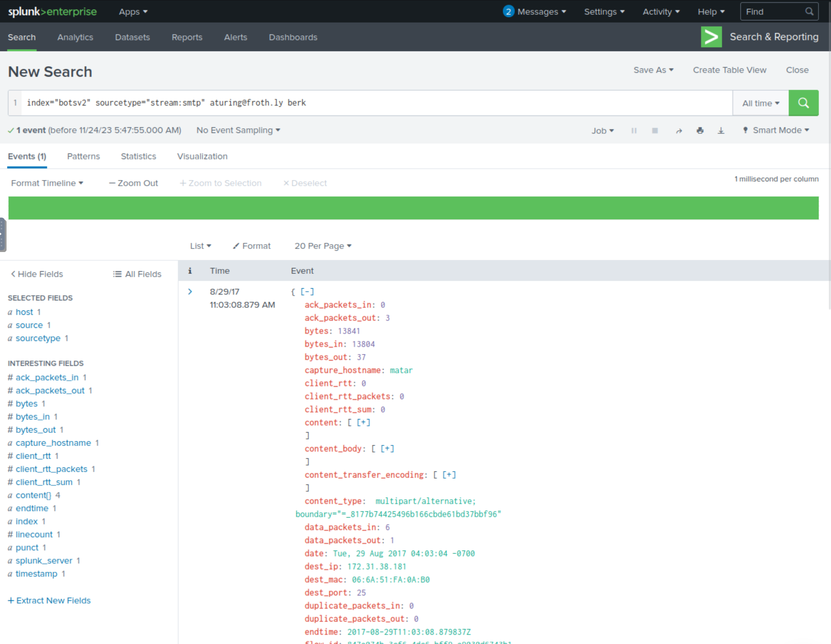Click Close search button
The height and width of the screenshot is (644, 831).
tap(797, 70)
